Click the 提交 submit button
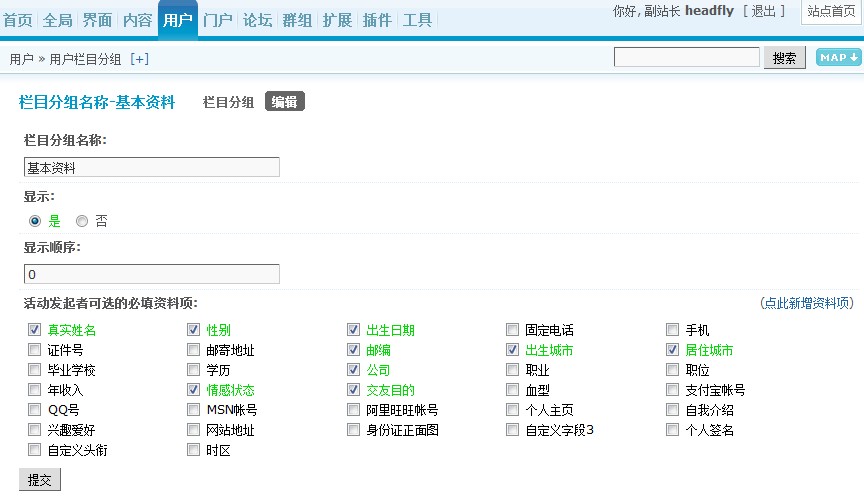The width and height of the screenshot is (864, 502). (x=40, y=479)
